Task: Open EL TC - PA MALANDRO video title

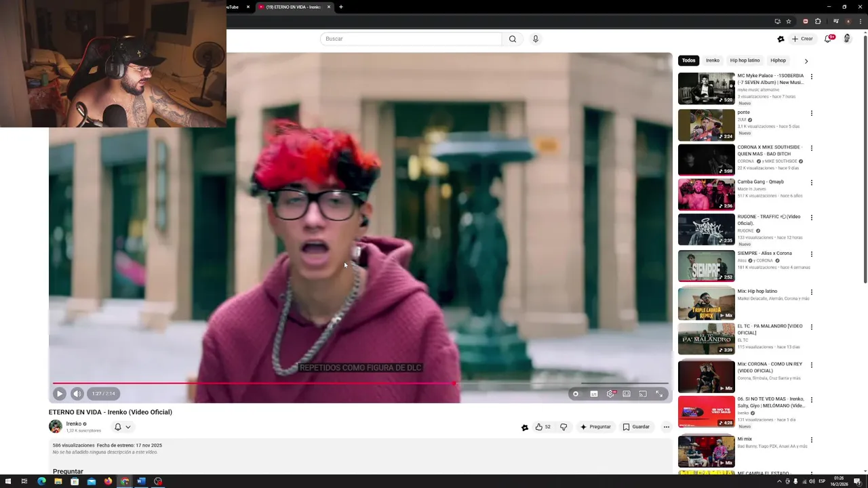Action: coord(770,329)
